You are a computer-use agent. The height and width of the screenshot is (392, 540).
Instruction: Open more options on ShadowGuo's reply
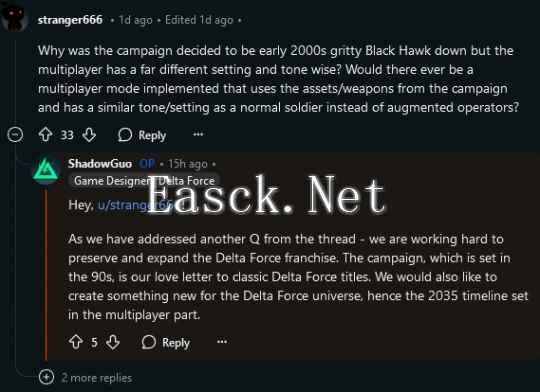point(222,342)
